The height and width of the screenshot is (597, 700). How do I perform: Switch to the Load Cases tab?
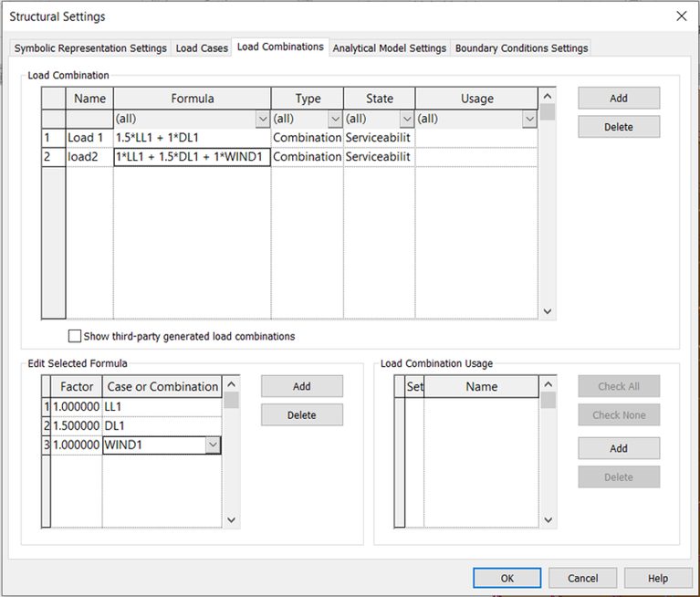point(202,48)
